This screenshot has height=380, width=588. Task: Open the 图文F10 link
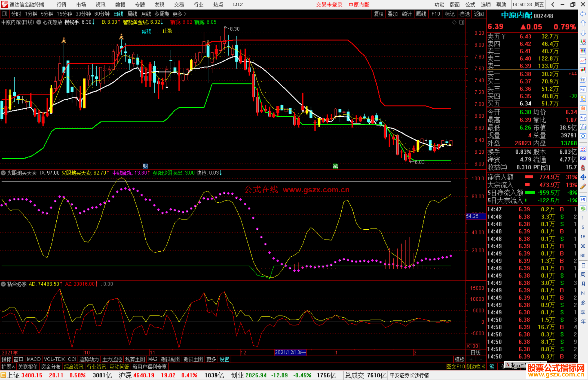pyautogui.click(x=456, y=367)
